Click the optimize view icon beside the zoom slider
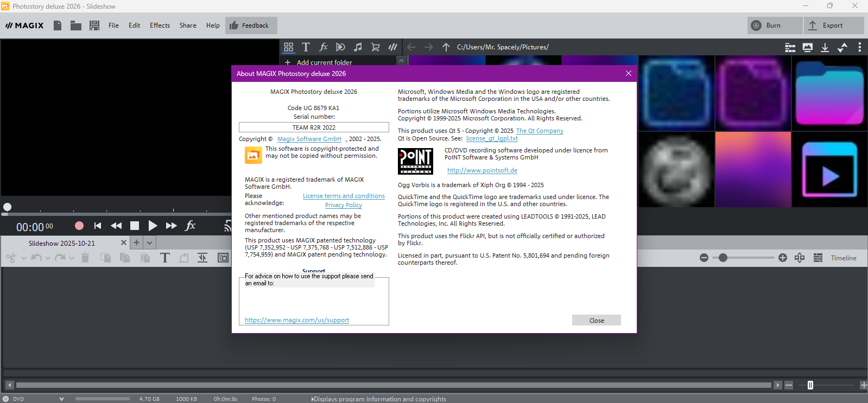The image size is (868, 403). tap(800, 258)
